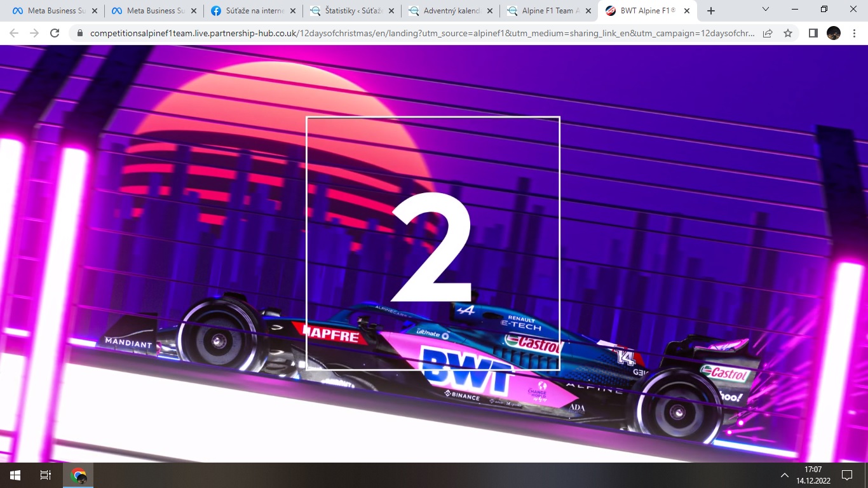Expand the tab search chevron
Image resolution: width=868 pixels, height=488 pixels.
click(x=766, y=10)
